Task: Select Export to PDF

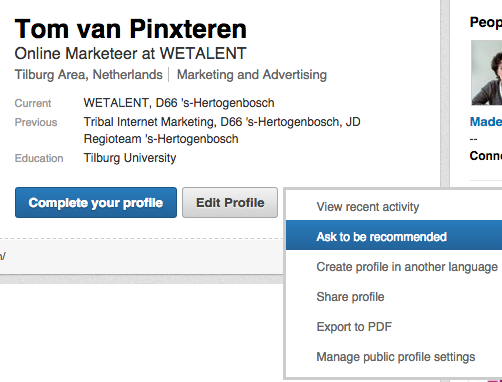Action: pos(354,327)
